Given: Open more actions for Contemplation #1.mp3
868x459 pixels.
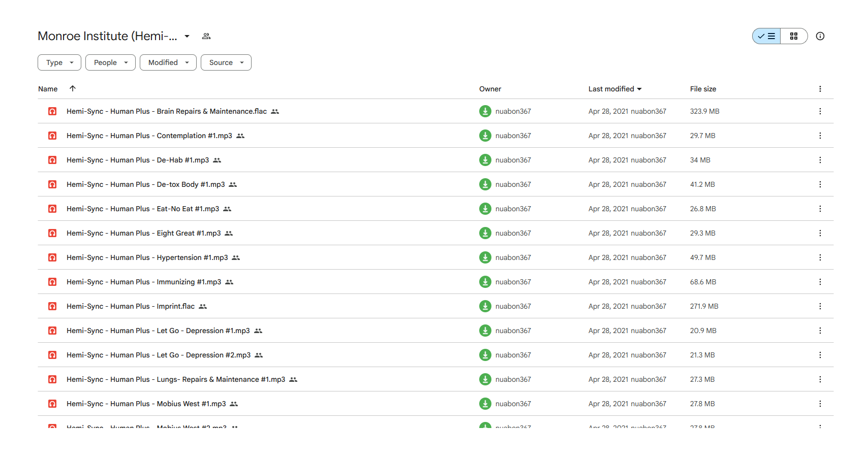Looking at the screenshot, I should coord(820,136).
